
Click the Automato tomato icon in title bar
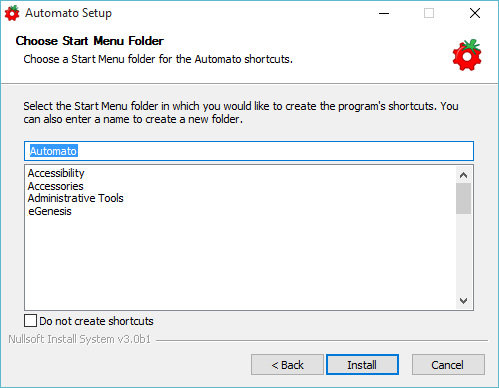point(12,13)
